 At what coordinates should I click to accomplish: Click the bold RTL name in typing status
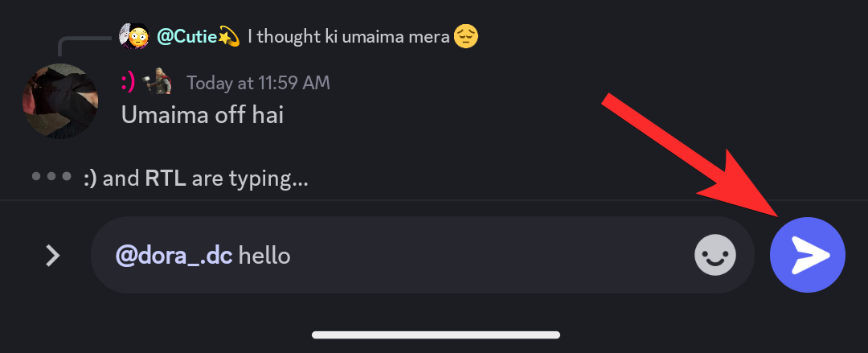click(x=166, y=178)
